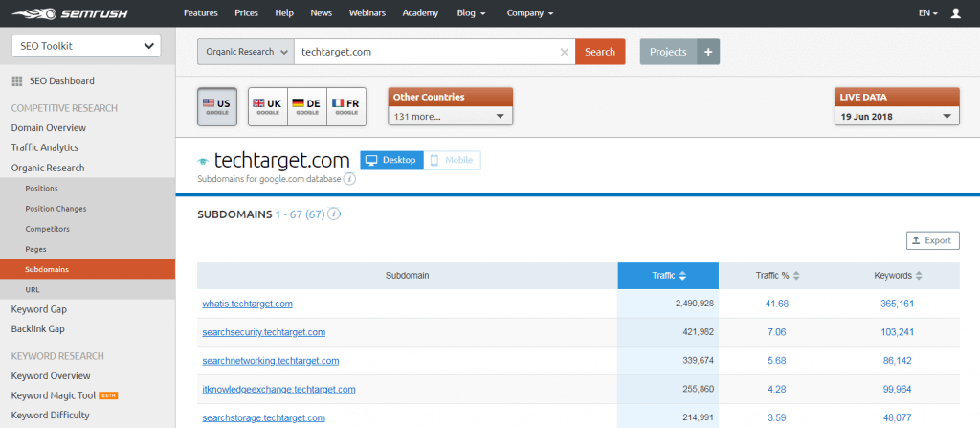Open itknowledgeexchange.techtarget.com link

[x=278, y=389]
